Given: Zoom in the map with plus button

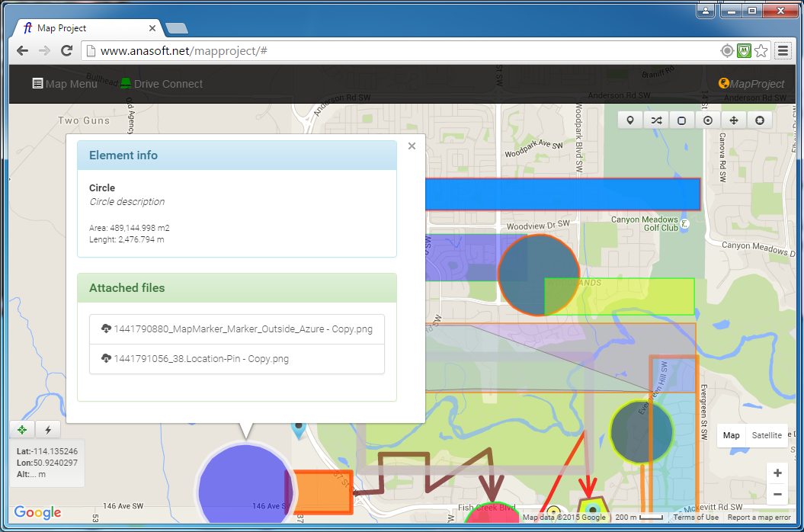Looking at the screenshot, I should pos(777,473).
